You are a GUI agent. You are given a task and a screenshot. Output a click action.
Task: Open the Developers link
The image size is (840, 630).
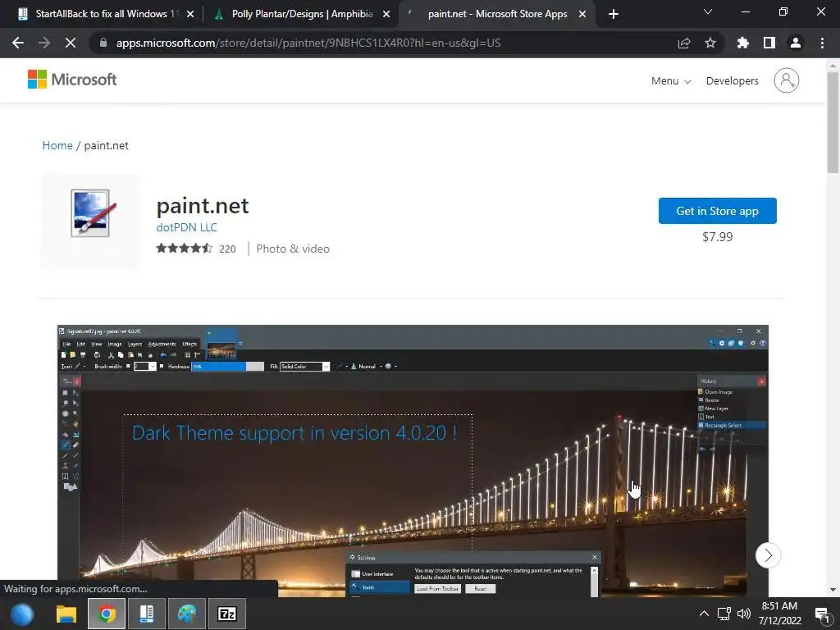(x=733, y=81)
